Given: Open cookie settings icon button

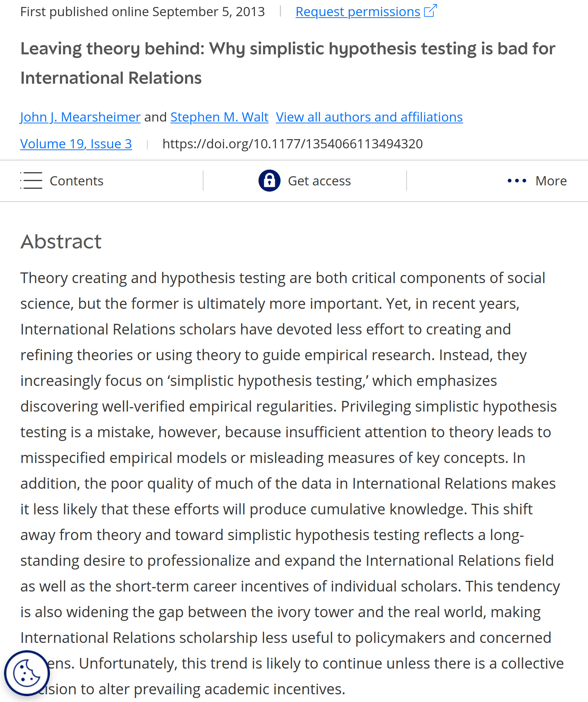Looking at the screenshot, I should click(26, 673).
